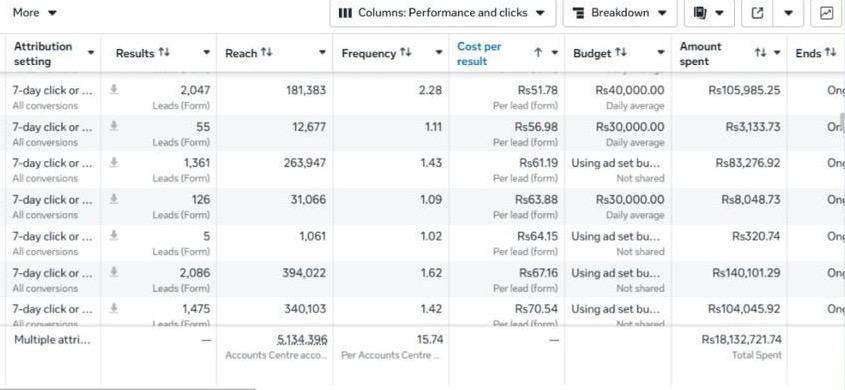The height and width of the screenshot is (390, 845).
Task: Click the Rs30,000.00 budget in the Rs56.98 row
Action: point(630,127)
